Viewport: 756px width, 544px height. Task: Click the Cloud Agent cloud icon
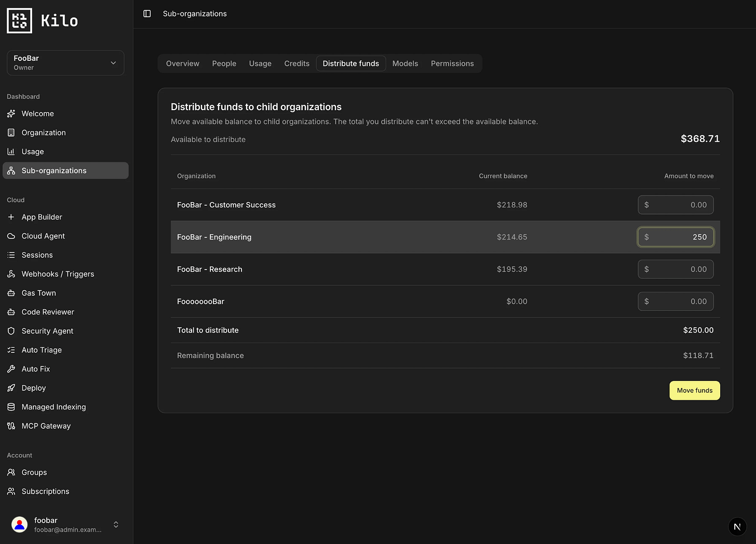click(x=11, y=236)
